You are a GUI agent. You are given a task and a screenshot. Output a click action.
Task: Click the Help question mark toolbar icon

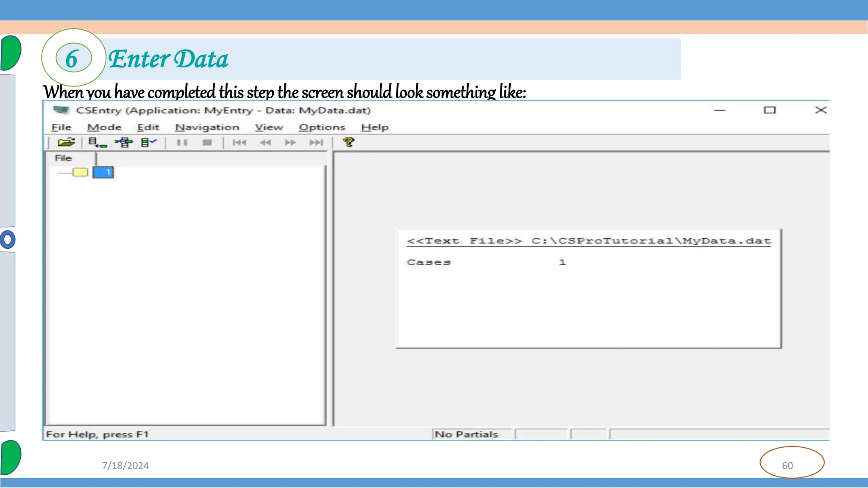point(348,142)
